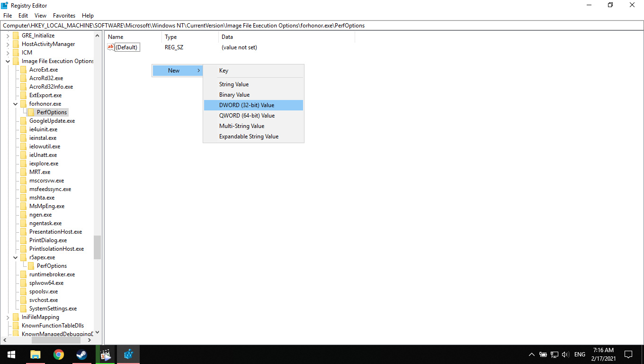644x364 pixels.
Task: Expand the HostActivityManager key
Action: click(8, 44)
